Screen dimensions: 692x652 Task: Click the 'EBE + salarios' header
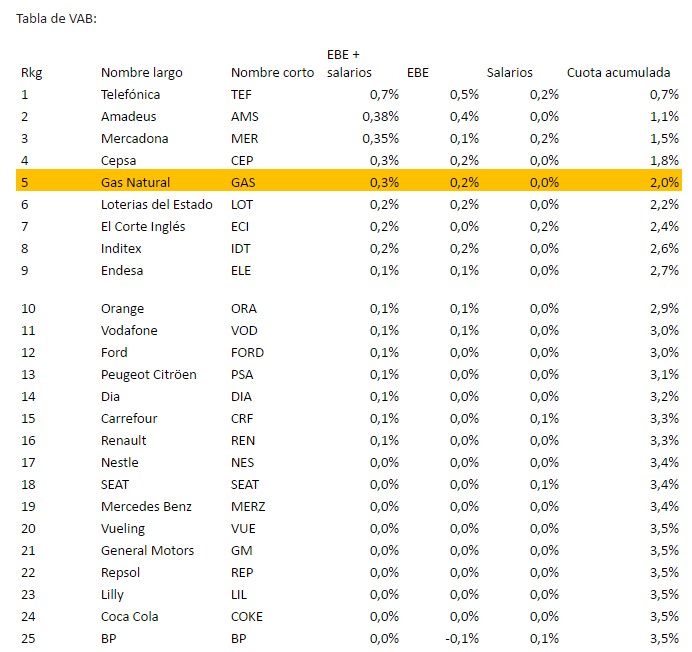349,63
